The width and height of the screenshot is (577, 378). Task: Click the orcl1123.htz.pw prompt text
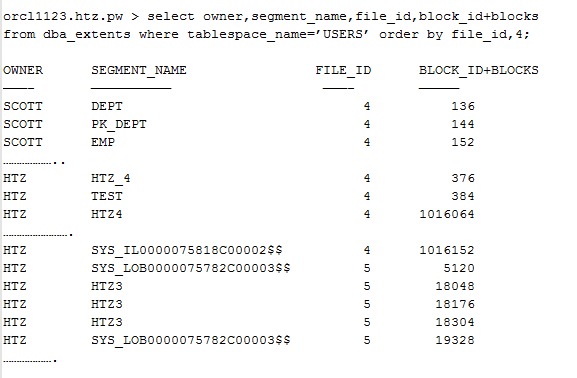[63, 17]
